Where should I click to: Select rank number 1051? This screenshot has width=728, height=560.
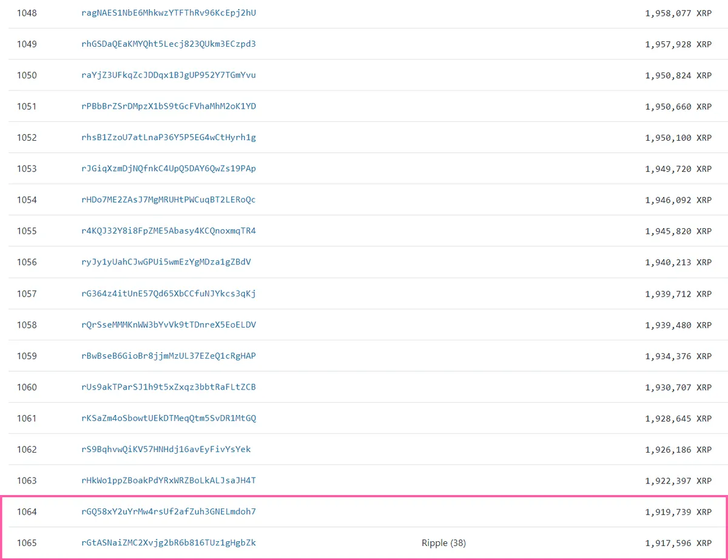27,106
